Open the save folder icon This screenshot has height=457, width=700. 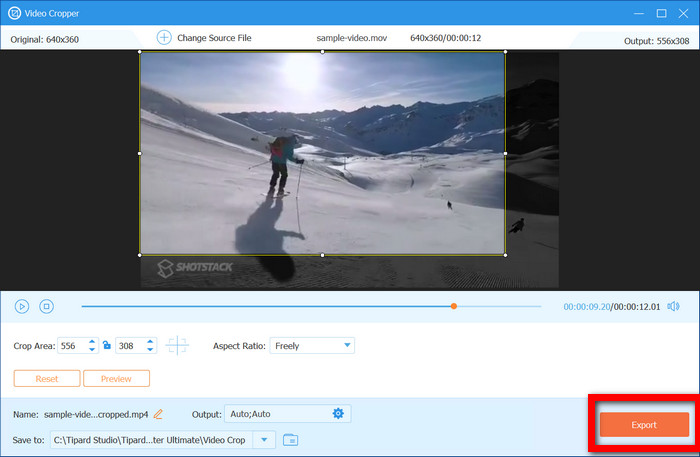290,440
